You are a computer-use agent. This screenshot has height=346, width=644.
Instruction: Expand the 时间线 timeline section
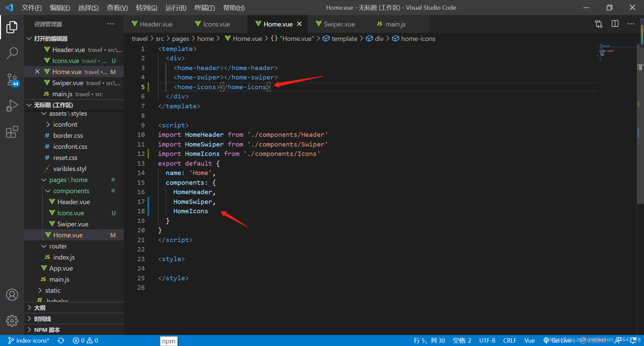point(74,319)
